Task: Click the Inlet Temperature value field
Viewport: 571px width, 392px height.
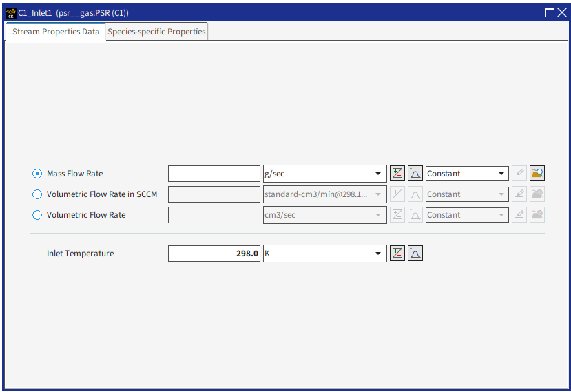Action: coord(214,254)
